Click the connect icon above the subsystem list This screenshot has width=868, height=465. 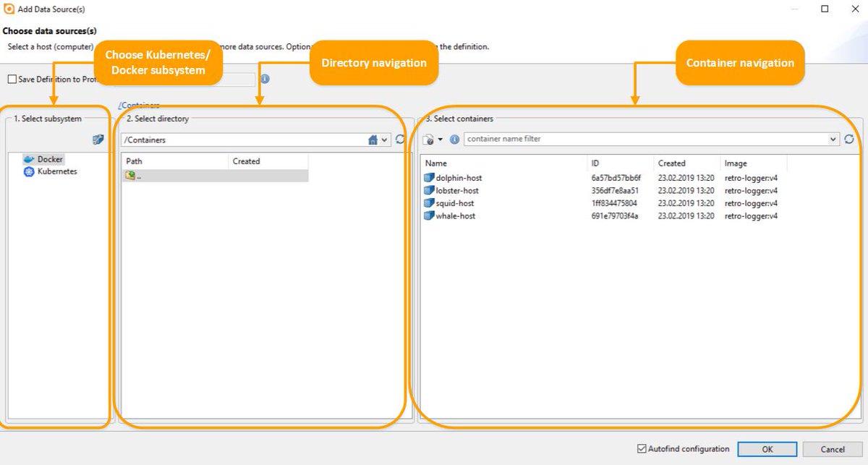point(97,140)
